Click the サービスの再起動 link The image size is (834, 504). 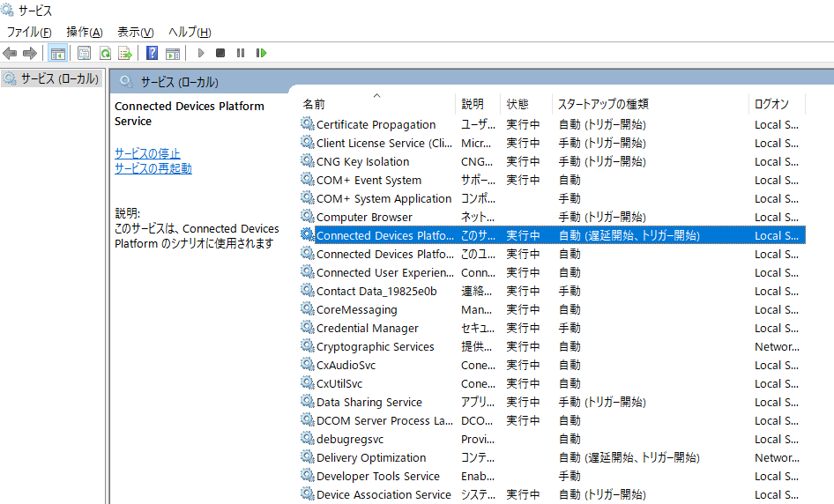tap(153, 168)
